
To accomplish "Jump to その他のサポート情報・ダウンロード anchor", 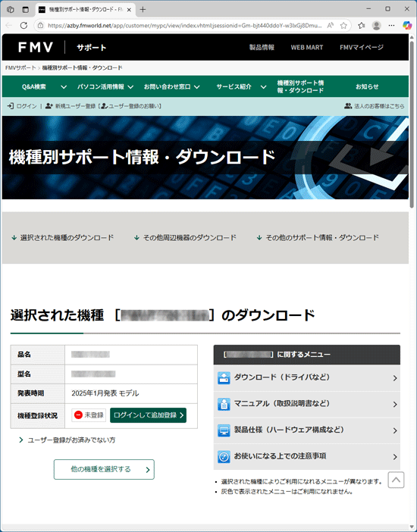I will (x=322, y=238).
